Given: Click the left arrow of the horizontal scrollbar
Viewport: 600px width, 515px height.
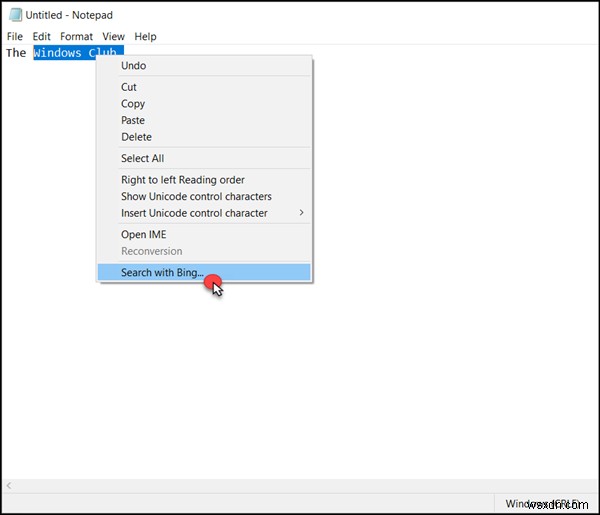Looking at the screenshot, I should click(x=8, y=486).
